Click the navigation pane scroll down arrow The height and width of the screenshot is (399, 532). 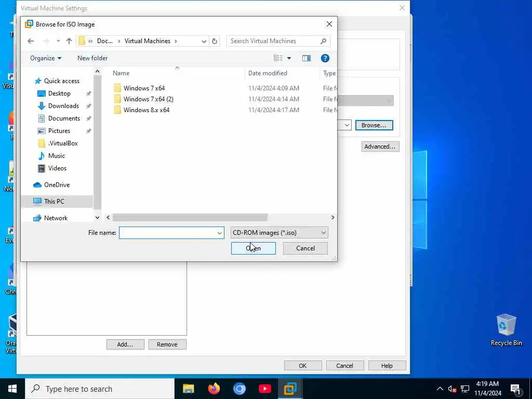[97, 218]
